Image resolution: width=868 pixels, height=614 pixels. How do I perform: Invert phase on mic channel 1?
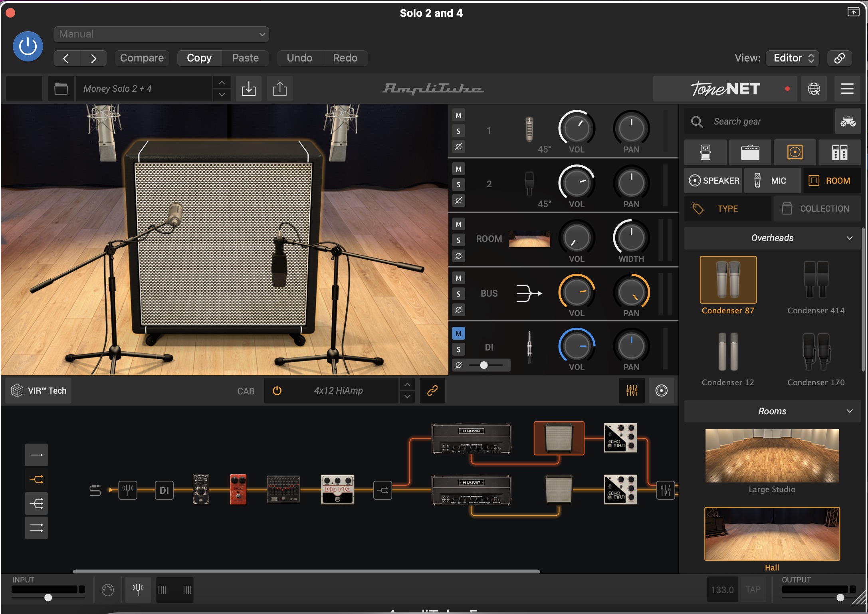(458, 147)
